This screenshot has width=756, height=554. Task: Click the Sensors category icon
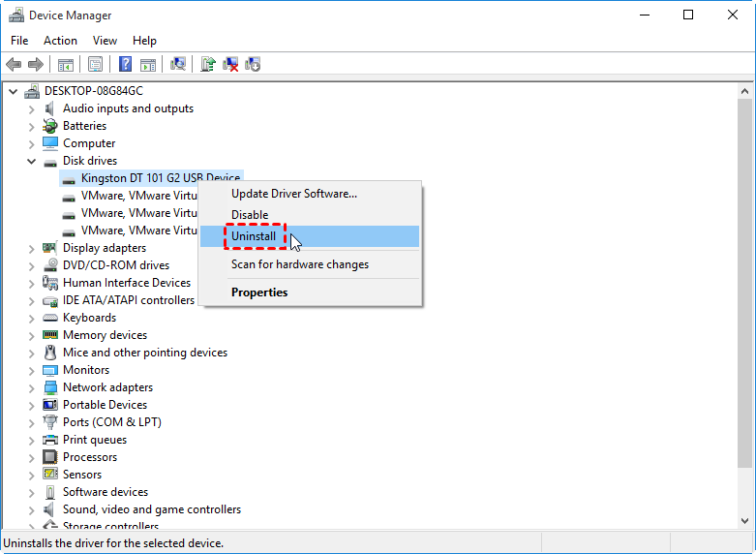coord(50,474)
